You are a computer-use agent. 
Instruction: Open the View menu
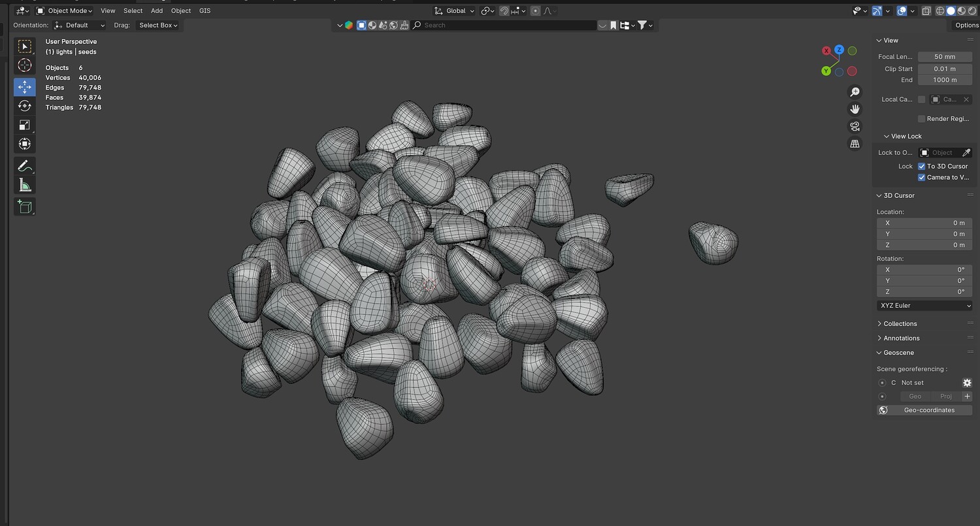coord(108,10)
